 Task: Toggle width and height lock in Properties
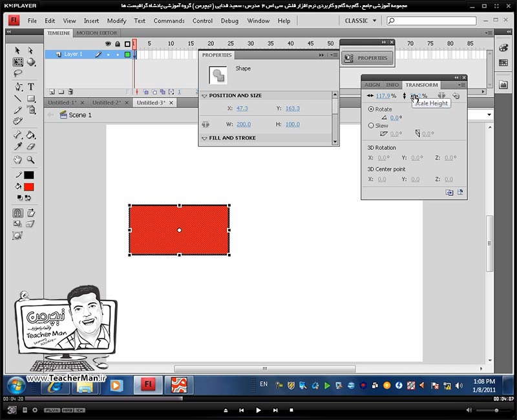click(x=206, y=124)
